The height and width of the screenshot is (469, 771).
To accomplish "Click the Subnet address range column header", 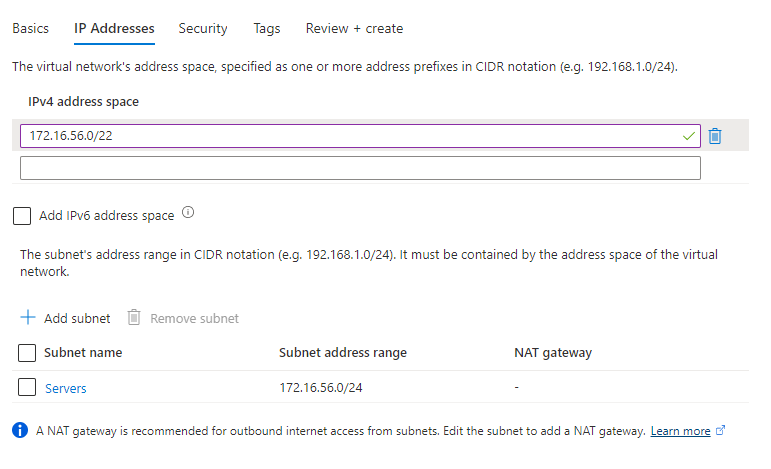I will coord(343,352).
